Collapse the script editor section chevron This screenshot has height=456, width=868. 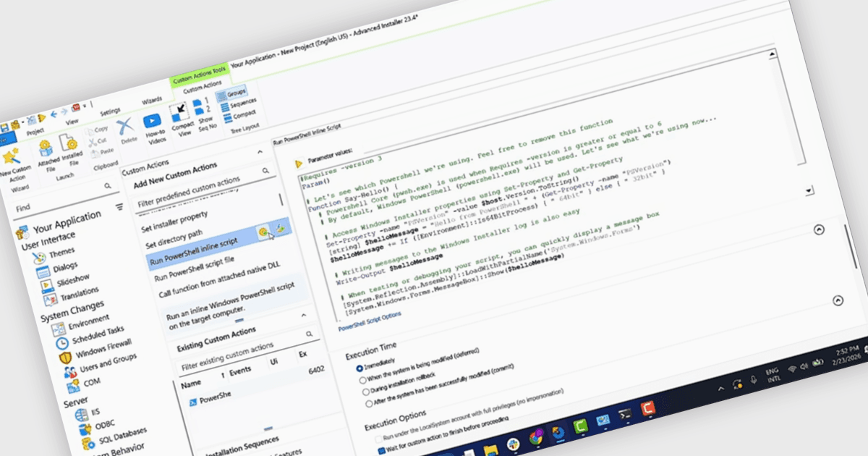tap(819, 229)
